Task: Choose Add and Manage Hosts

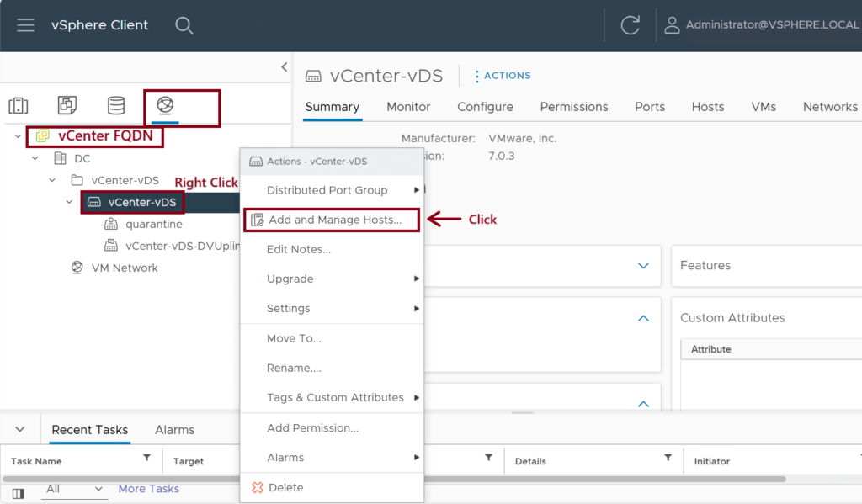Action: click(x=332, y=220)
